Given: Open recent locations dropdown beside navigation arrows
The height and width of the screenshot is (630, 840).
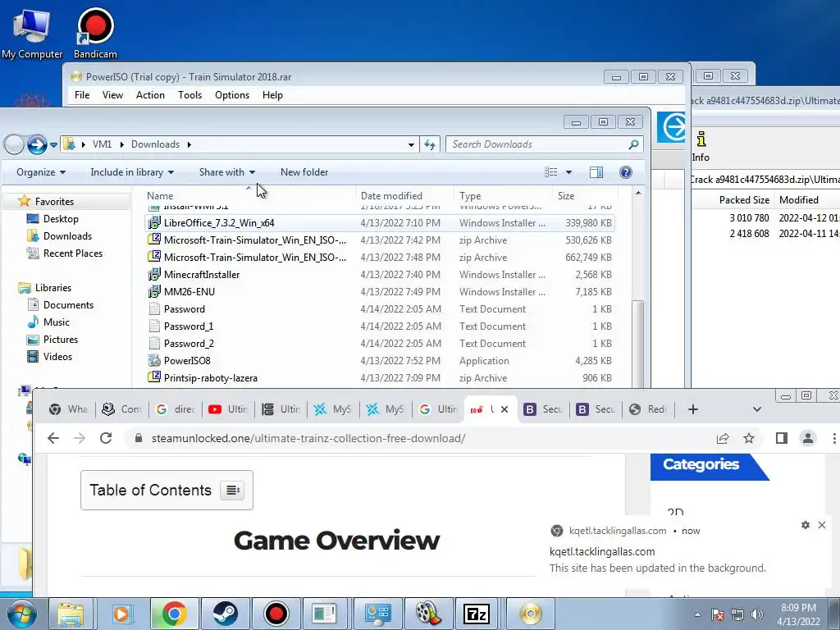Looking at the screenshot, I should coord(53,144).
